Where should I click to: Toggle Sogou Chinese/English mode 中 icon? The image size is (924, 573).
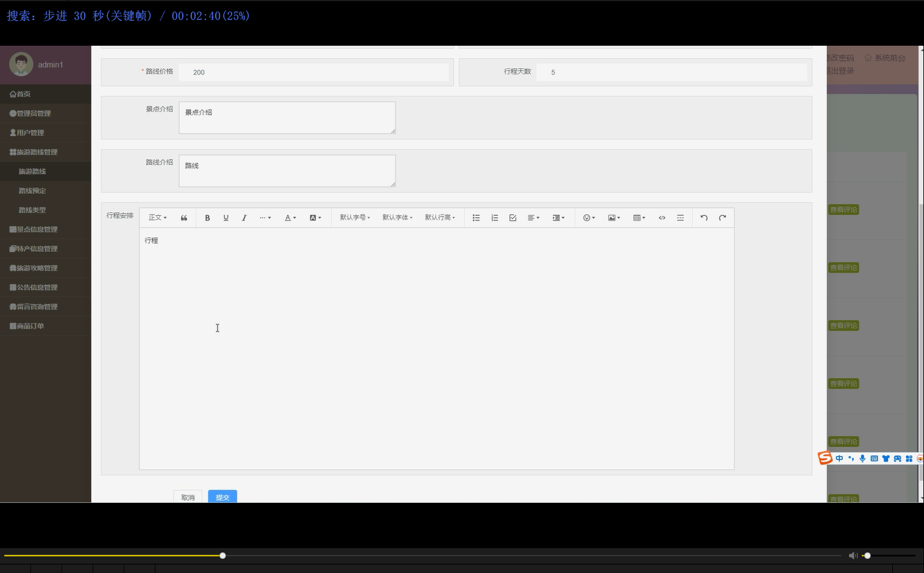[839, 458]
